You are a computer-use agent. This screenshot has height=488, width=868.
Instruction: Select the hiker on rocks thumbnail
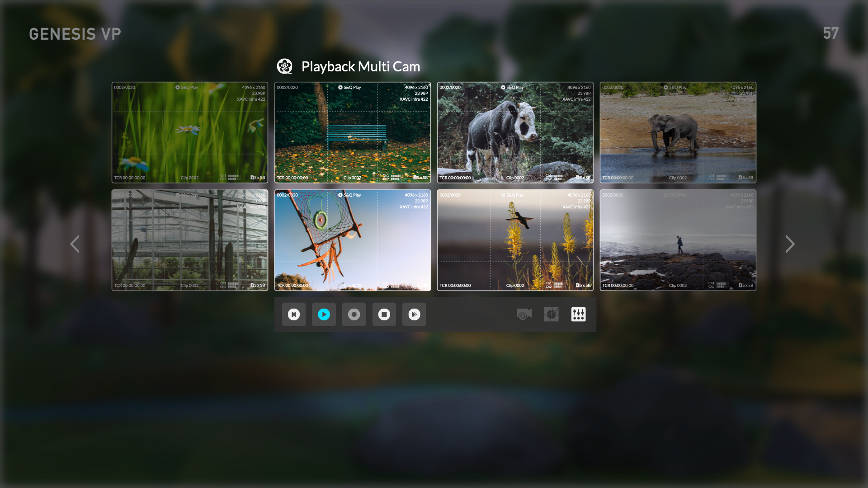678,240
